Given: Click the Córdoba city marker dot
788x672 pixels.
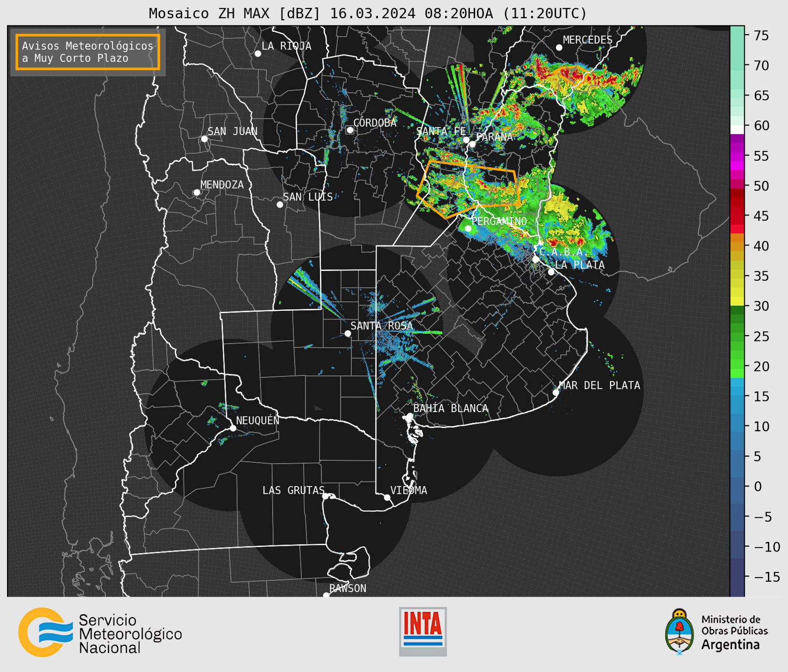Looking at the screenshot, I should [x=350, y=130].
